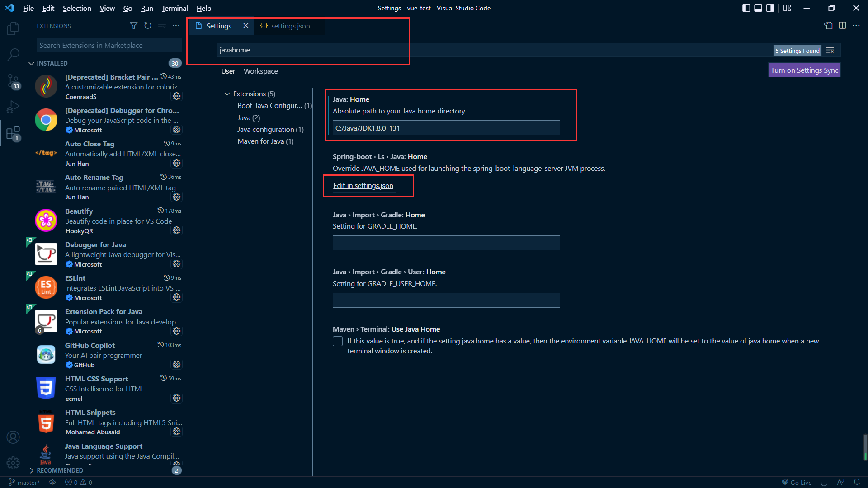The width and height of the screenshot is (868, 488).
Task: Open manage gear for Debugger for Java
Action: coord(177,264)
